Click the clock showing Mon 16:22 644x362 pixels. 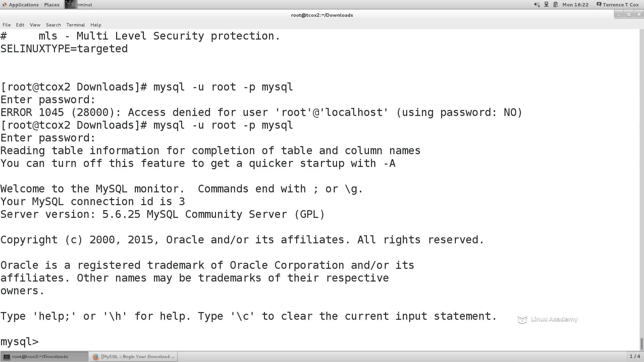coord(575,5)
